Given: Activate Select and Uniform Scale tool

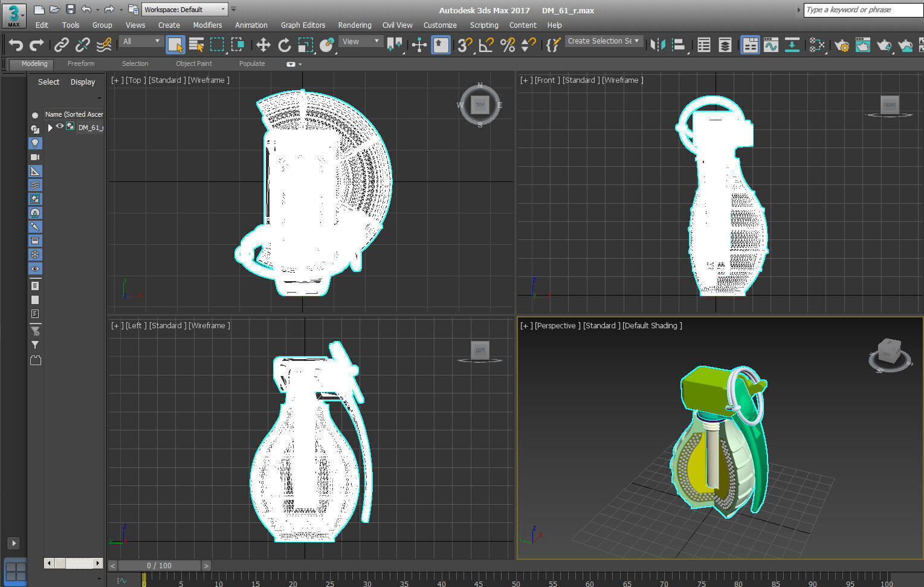Looking at the screenshot, I should [x=306, y=45].
